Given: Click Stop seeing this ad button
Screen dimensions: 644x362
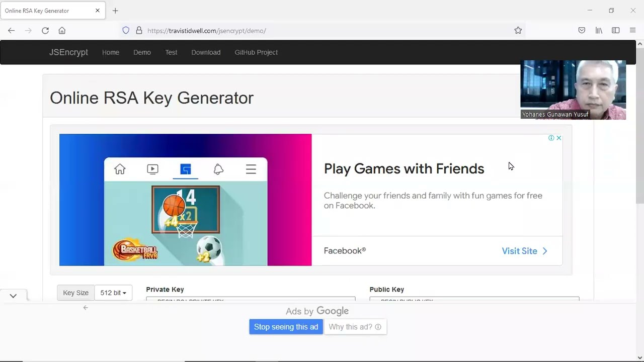Looking at the screenshot, I should point(286,327).
